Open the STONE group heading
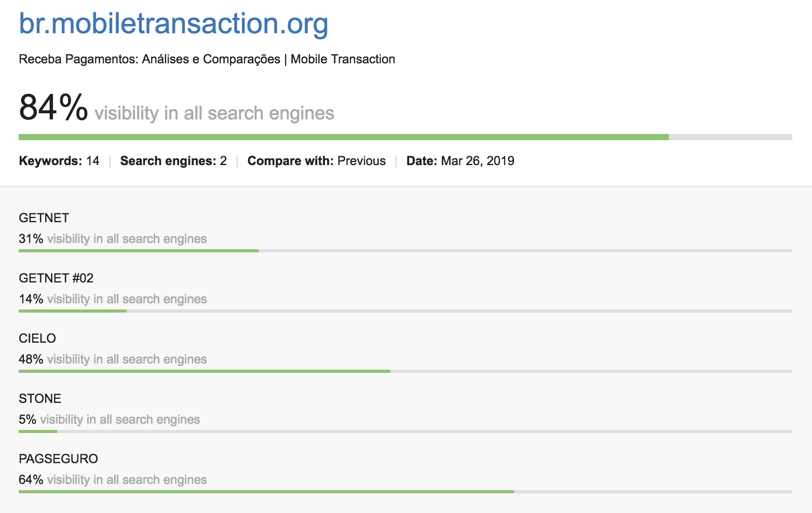 click(40, 399)
